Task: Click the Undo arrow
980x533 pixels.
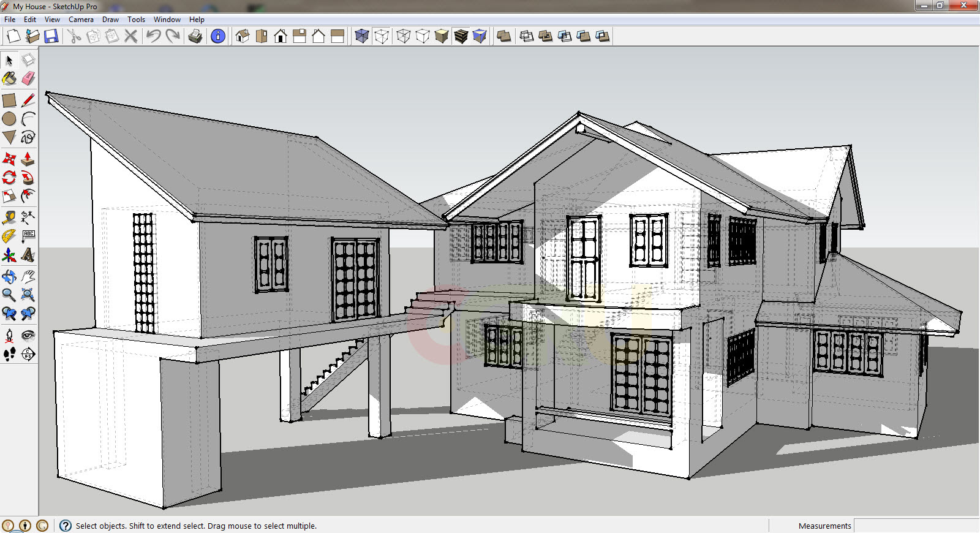Action: (x=153, y=36)
